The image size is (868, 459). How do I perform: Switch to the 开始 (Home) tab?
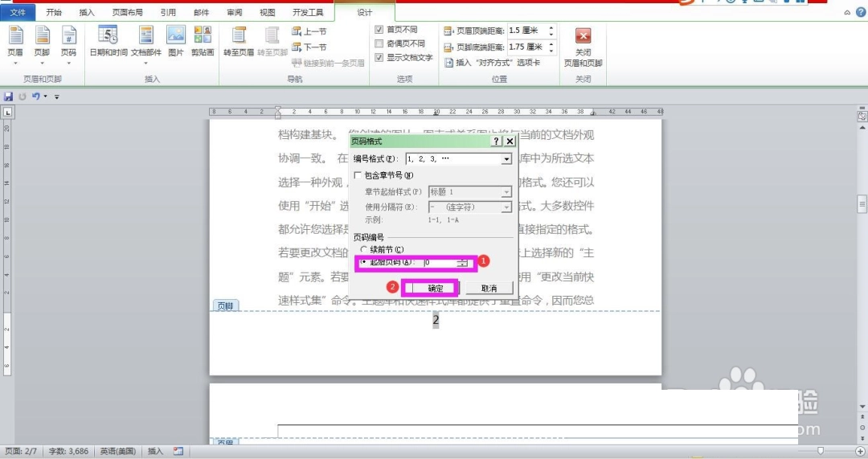(54, 12)
